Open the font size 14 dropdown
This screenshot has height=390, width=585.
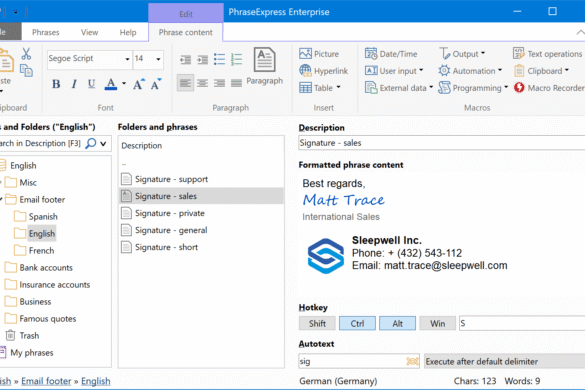tap(158, 59)
